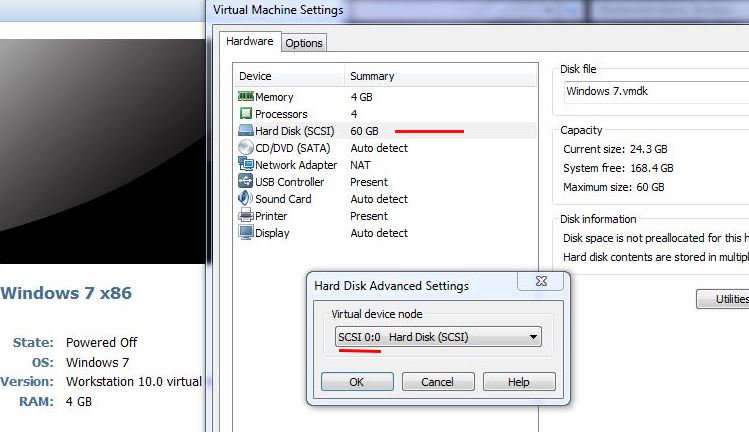Click the Windows 7.vmdk disk file field
Image resolution: width=749 pixels, height=432 pixels.
point(657,92)
